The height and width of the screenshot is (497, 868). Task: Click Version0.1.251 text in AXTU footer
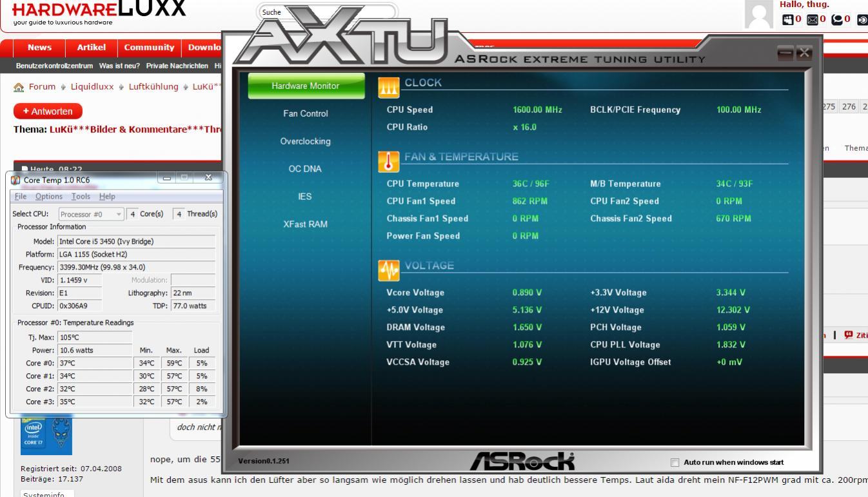(x=264, y=462)
